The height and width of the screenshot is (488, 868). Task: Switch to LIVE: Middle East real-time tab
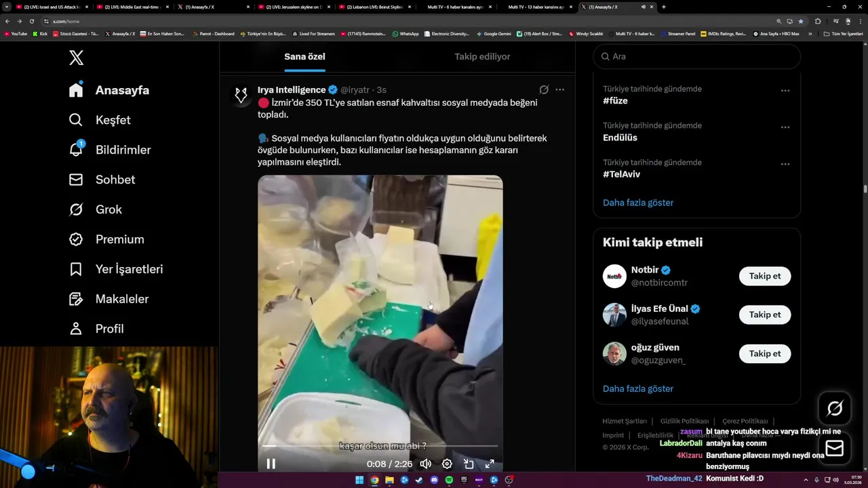(x=132, y=7)
